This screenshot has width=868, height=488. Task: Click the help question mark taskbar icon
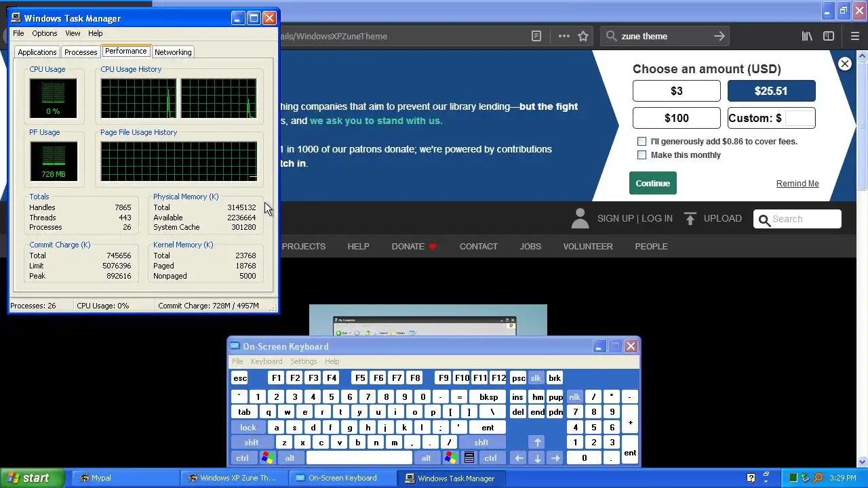[x=751, y=478]
